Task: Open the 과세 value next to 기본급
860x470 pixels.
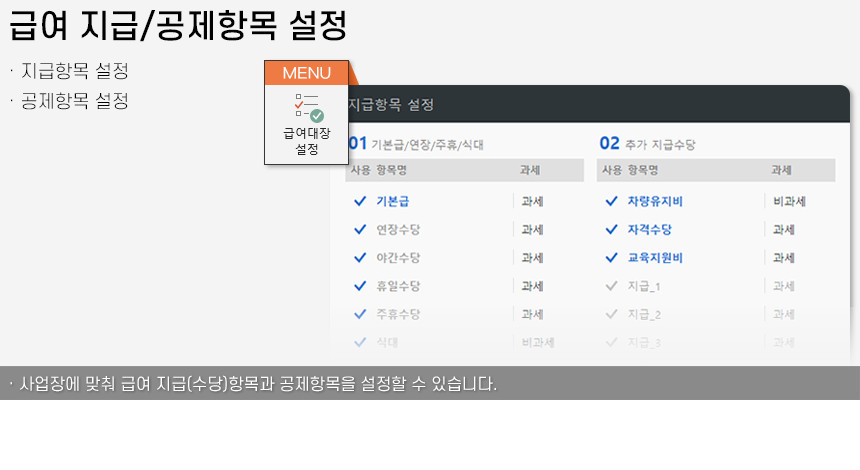Action: point(532,201)
